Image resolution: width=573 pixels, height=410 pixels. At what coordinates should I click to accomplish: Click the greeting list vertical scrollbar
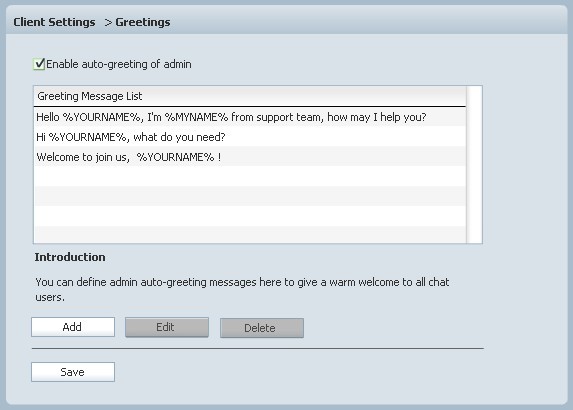[x=474, y=164]
